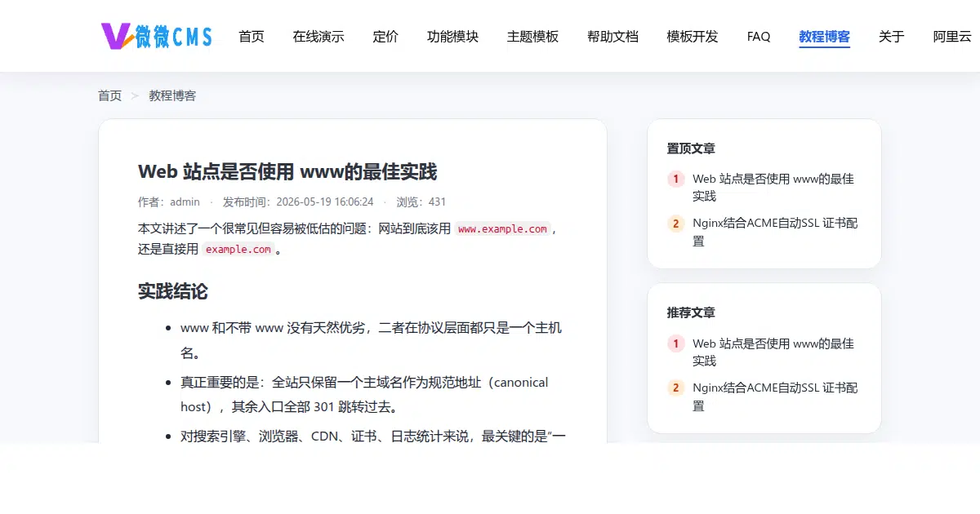980x514 pixels.
Task: Click the article title Web 站点是否使用 www的最佳实践
Action: coord(287,171)
